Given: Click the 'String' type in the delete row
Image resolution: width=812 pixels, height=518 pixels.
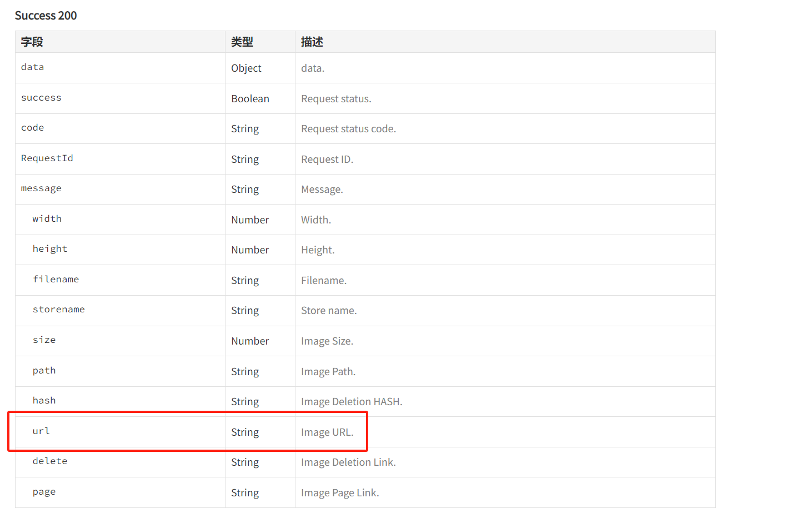Looking at the screenshot, I should coord(245,462).
